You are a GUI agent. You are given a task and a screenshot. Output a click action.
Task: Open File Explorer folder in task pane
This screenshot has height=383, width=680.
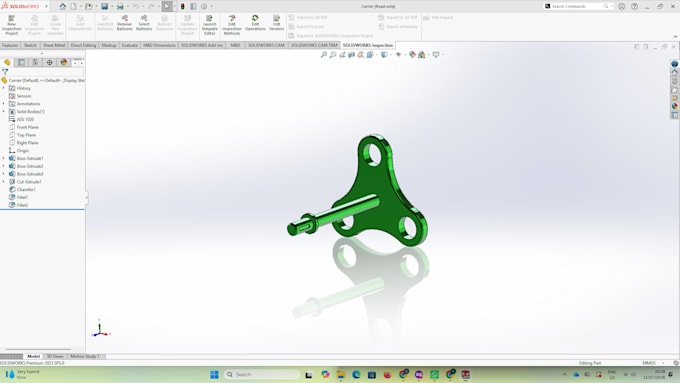point(674,90)
